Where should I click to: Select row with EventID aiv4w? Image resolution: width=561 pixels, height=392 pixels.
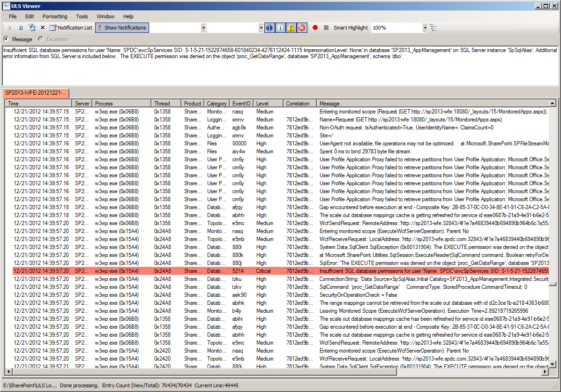coord(281,151)
